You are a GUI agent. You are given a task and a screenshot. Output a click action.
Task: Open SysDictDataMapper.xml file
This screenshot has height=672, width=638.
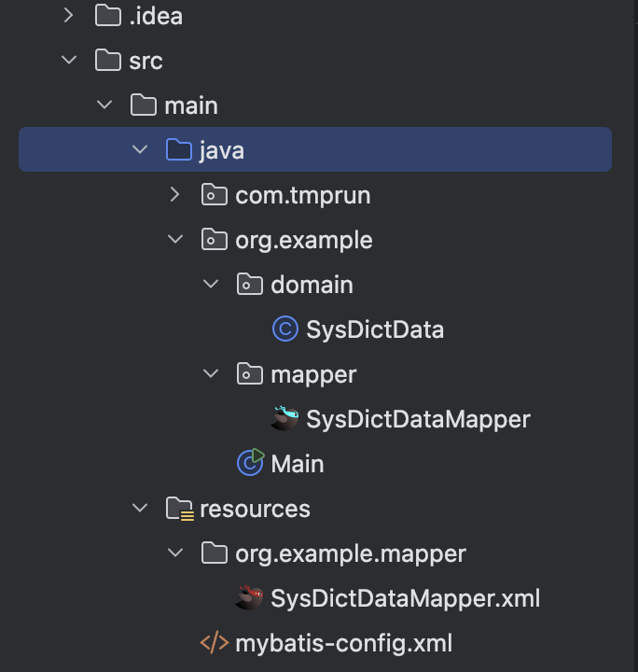(x=405, y=598)
